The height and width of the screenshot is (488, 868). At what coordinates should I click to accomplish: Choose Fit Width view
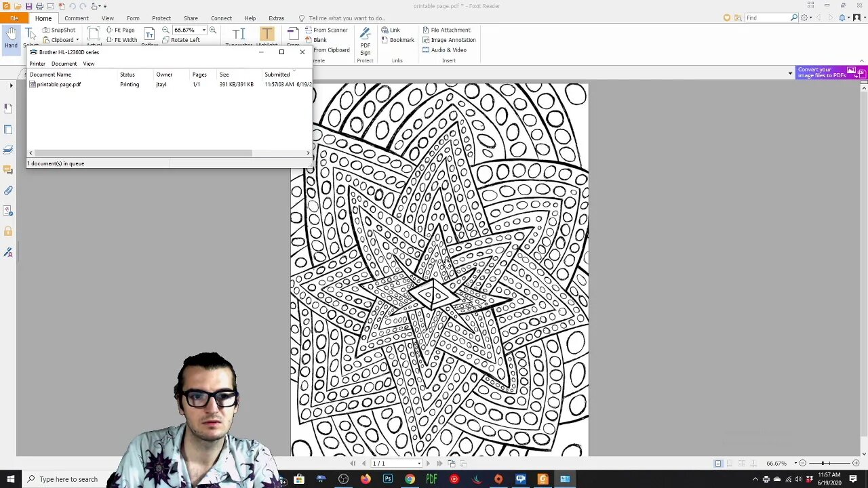[121, 40]
